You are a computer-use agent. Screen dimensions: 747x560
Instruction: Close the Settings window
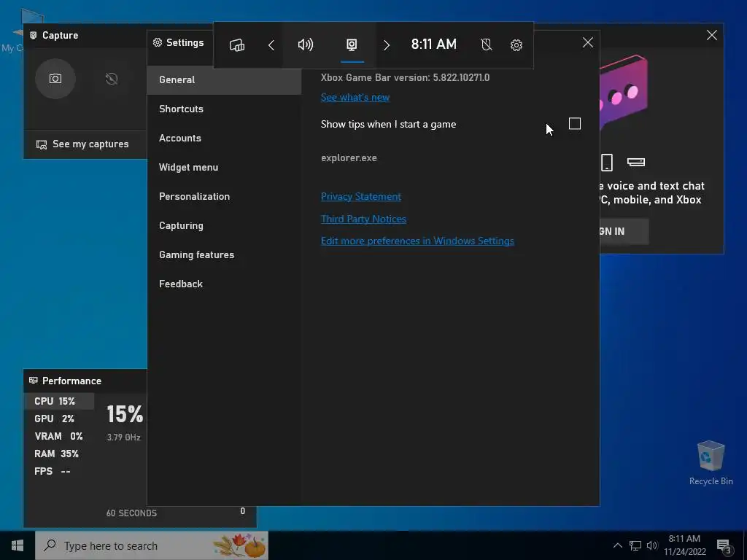(x=588, y=42)
